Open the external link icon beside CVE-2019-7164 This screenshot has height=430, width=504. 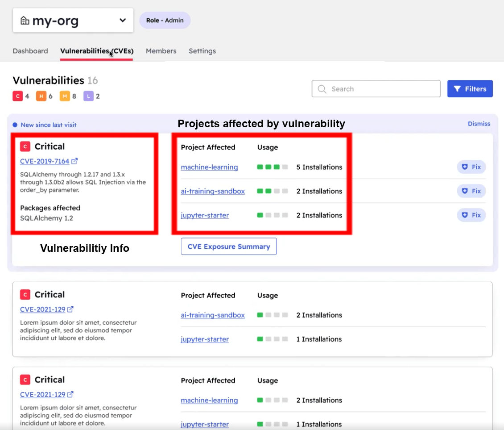pos(75,161)
